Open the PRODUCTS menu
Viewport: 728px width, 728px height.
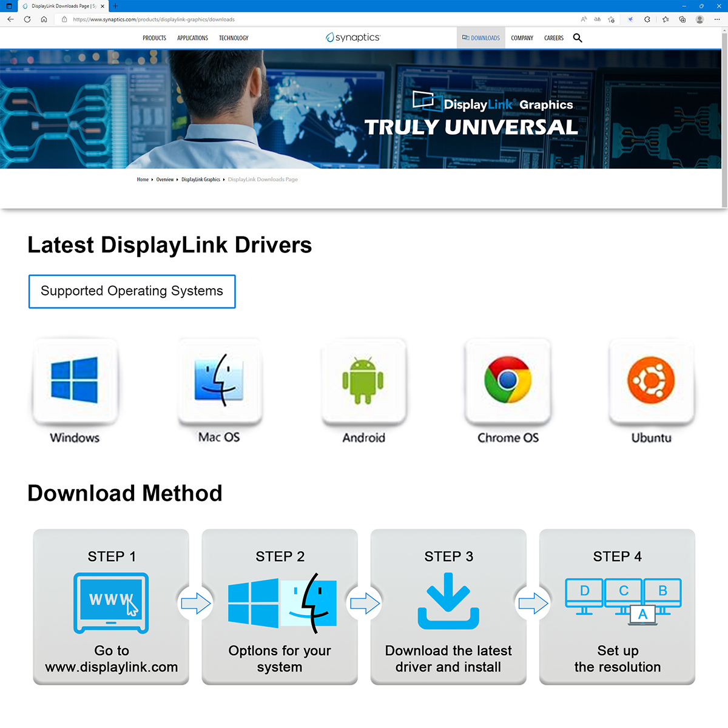pos(154,38)
